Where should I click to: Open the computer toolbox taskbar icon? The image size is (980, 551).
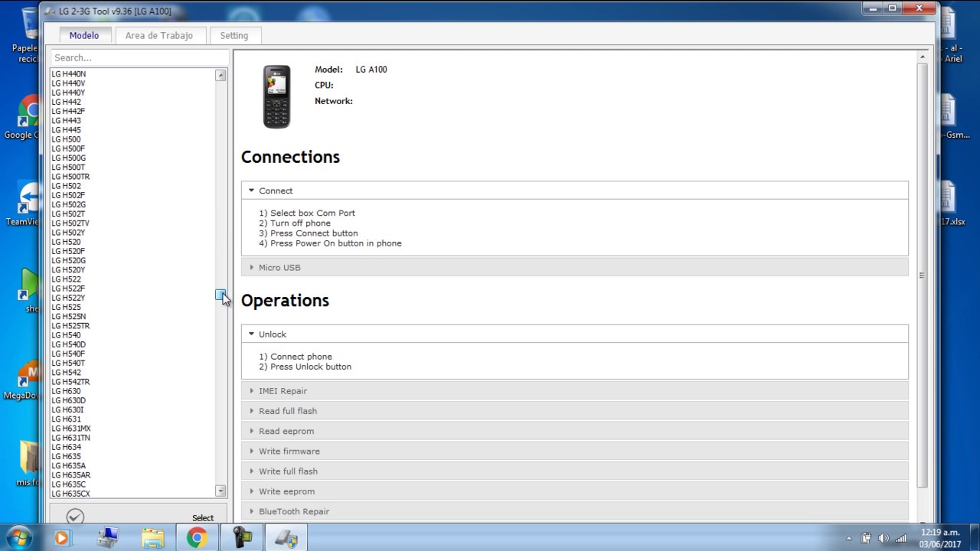tap(108, 538)
